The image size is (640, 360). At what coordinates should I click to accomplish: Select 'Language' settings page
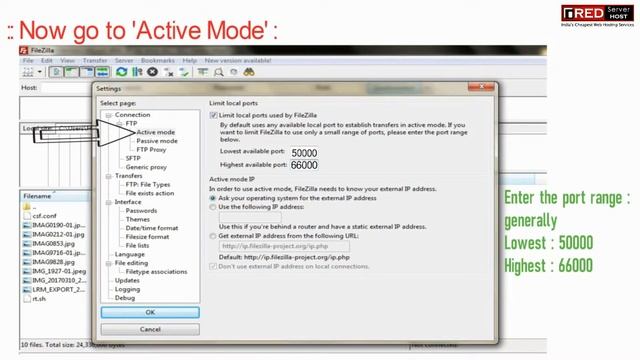coord(129,254)
